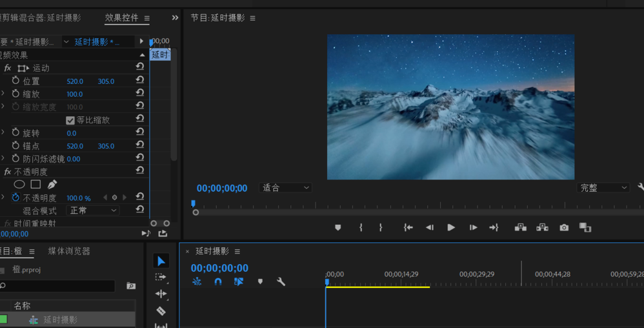Pick the Track Select Forward tool
Screen dimensions: 644x328
(161, 277)
